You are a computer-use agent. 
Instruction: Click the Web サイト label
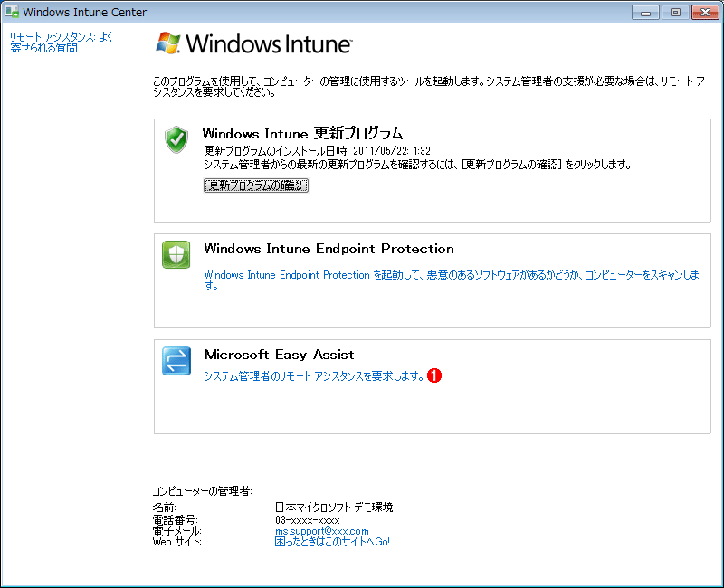click(176, 542)
